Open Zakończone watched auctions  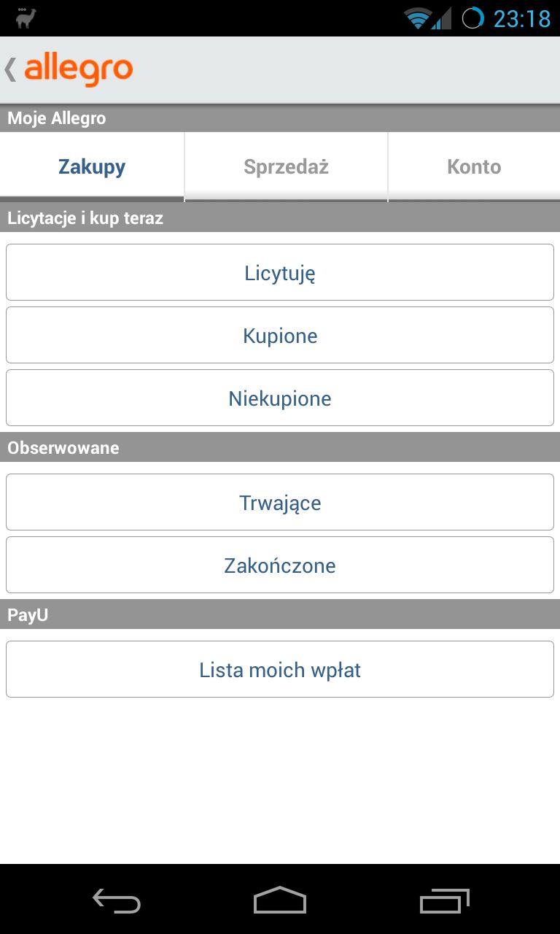[x=280, y=565]
